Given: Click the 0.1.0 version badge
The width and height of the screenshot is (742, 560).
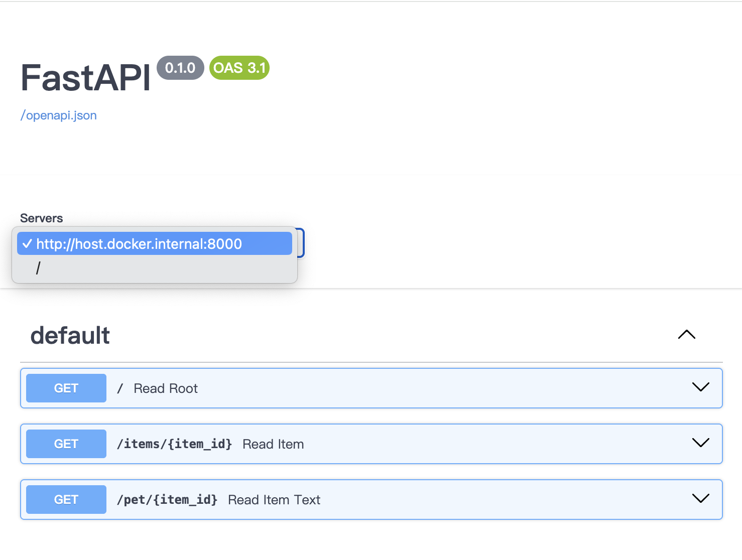Looking at the screenshot, I should (x=180, y=68).
